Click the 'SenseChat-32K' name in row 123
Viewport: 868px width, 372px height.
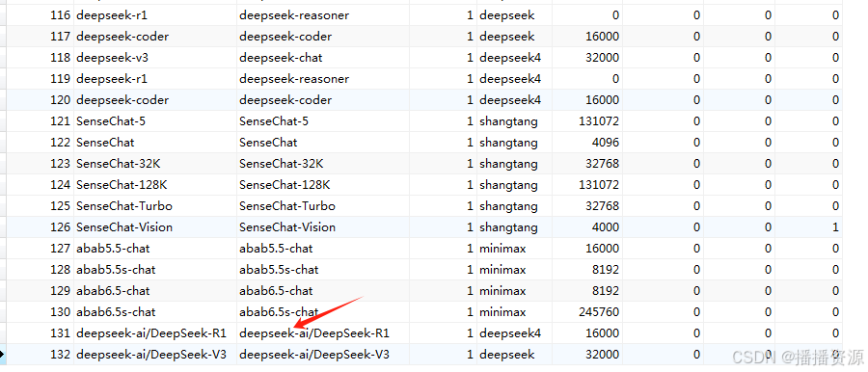coord(119,164)
